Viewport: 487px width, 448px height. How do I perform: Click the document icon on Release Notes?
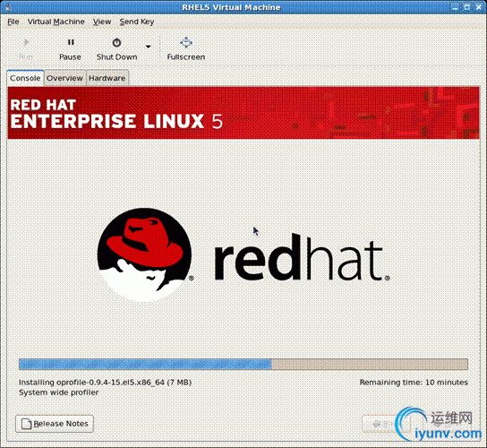pos(26,424)
